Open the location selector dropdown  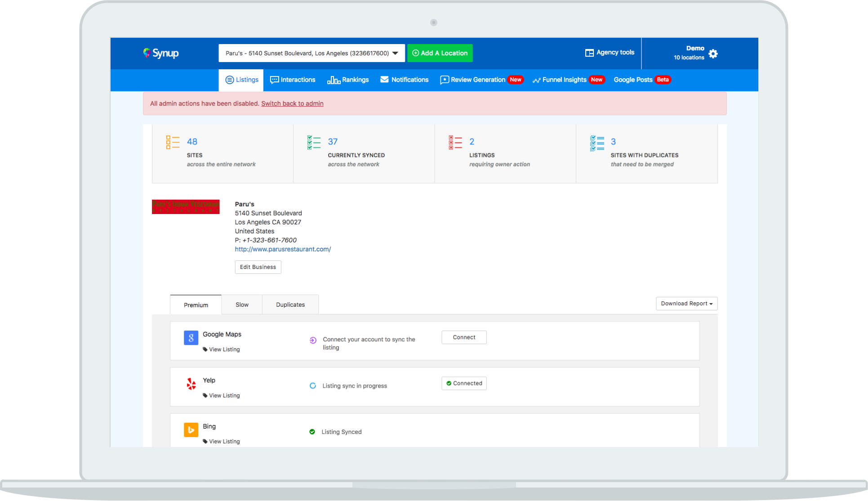[x=312, y=53]
